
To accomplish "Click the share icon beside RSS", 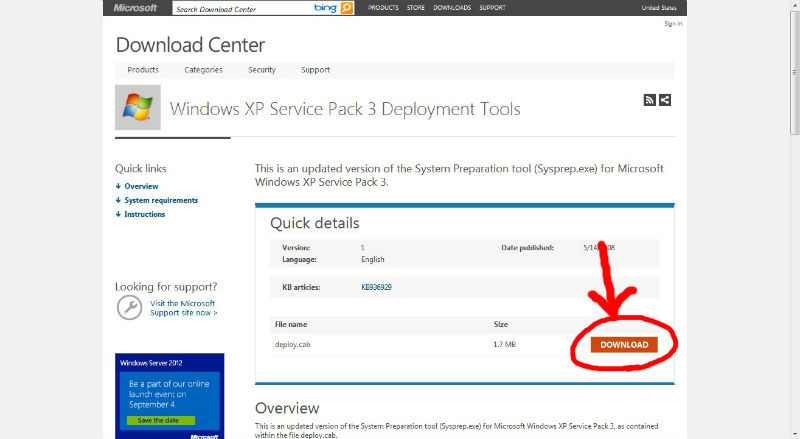I will 665,100.
